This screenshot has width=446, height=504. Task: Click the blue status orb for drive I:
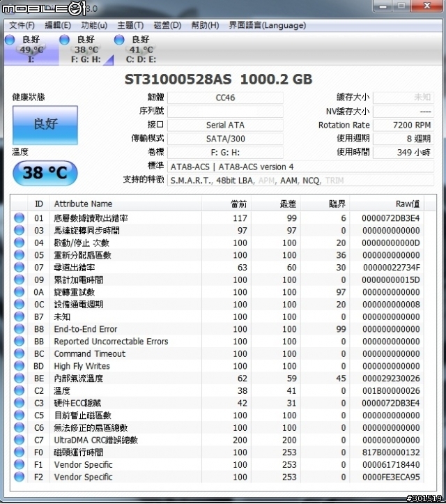10,40
